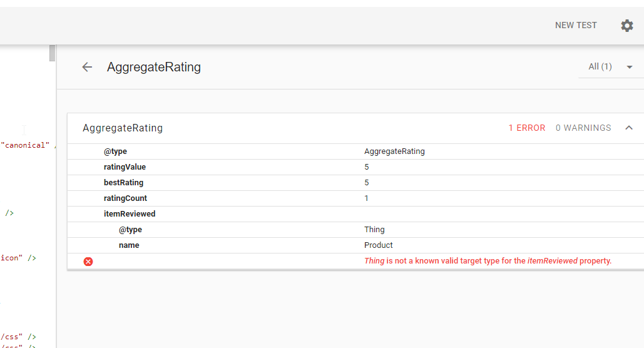
Task: Click the AggregateRating card header title
Action: click(123, 128)
